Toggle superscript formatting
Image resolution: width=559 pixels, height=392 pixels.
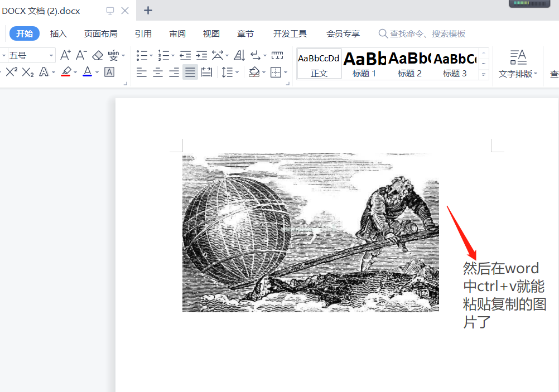pos(12,72)
